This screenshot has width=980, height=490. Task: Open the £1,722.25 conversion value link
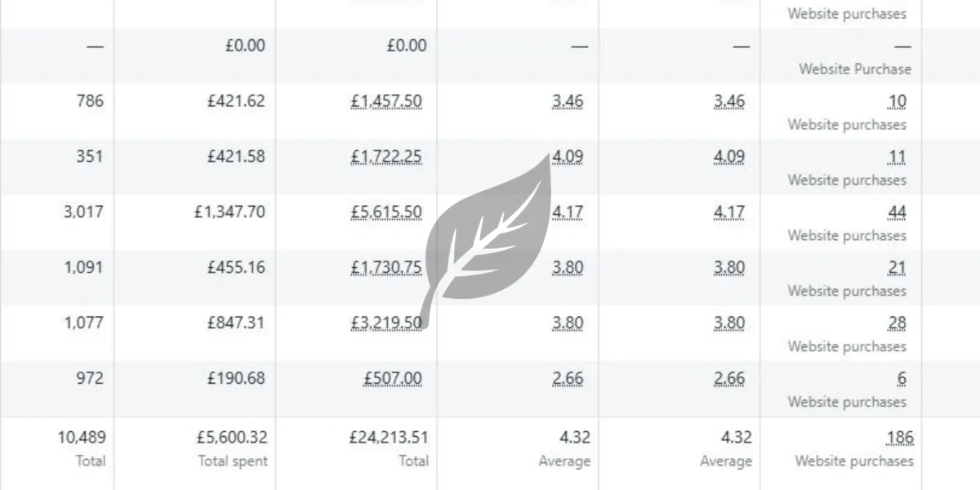(x=386, y=157)
